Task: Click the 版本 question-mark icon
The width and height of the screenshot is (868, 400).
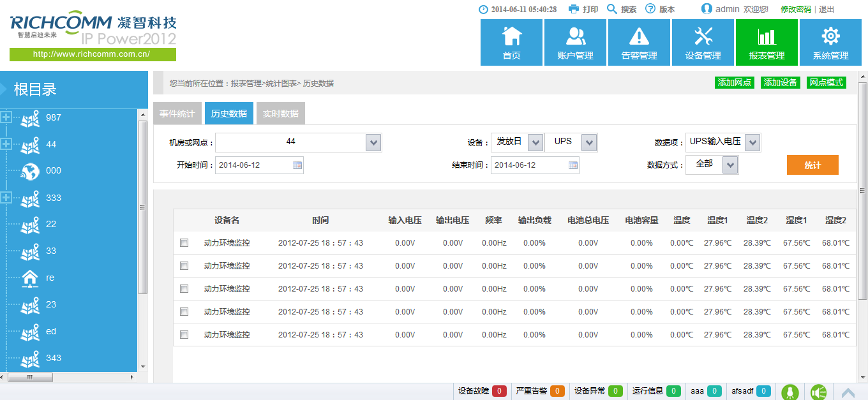Action: [x=650, y=9]
